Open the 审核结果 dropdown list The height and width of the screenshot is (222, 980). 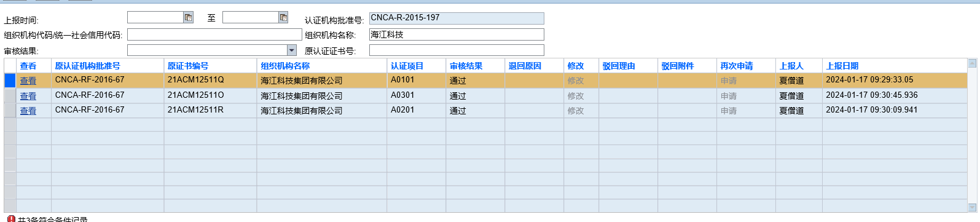pyautogui.click(x=292, y=50)
